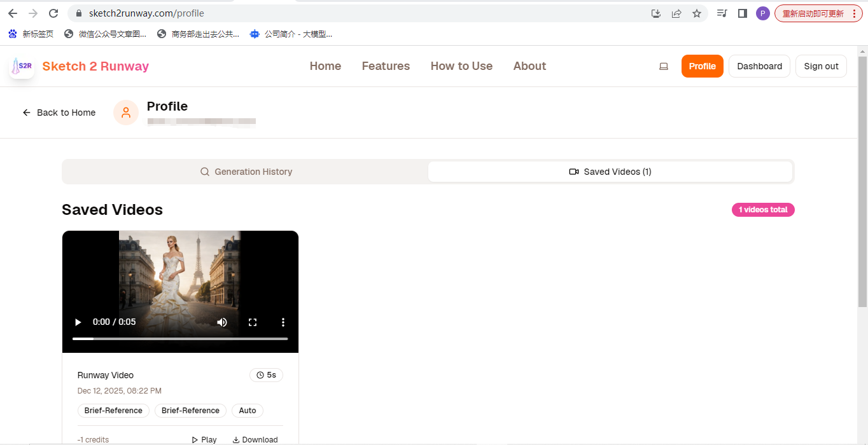Click the clock icon in the 5s badge
This screenshot has height=445, width=868.
click(x=260, y=374)
